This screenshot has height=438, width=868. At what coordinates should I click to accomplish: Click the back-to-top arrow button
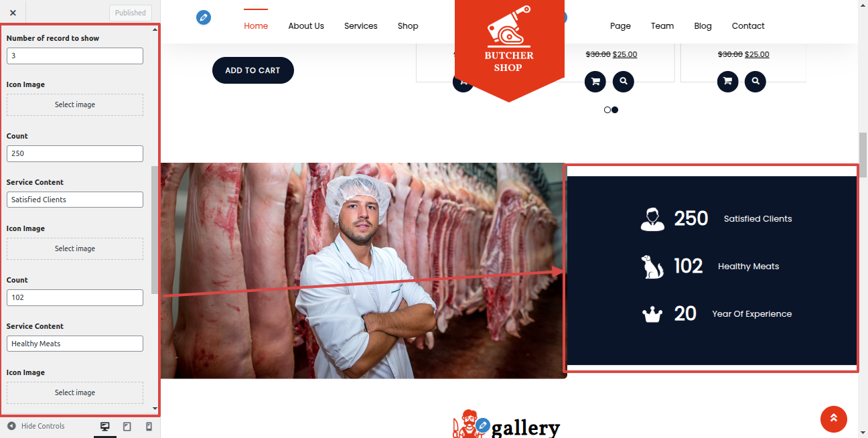[834, 419]
